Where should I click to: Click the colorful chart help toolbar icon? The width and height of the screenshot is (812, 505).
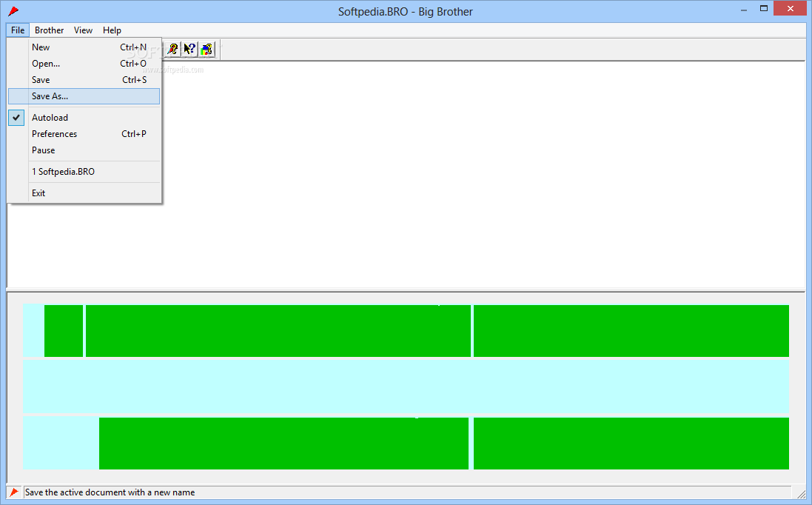point(207,49)
